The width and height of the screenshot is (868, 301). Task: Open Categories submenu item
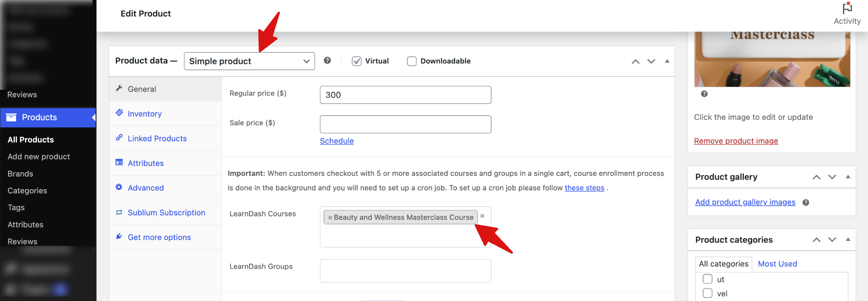(x=27, y=191)
